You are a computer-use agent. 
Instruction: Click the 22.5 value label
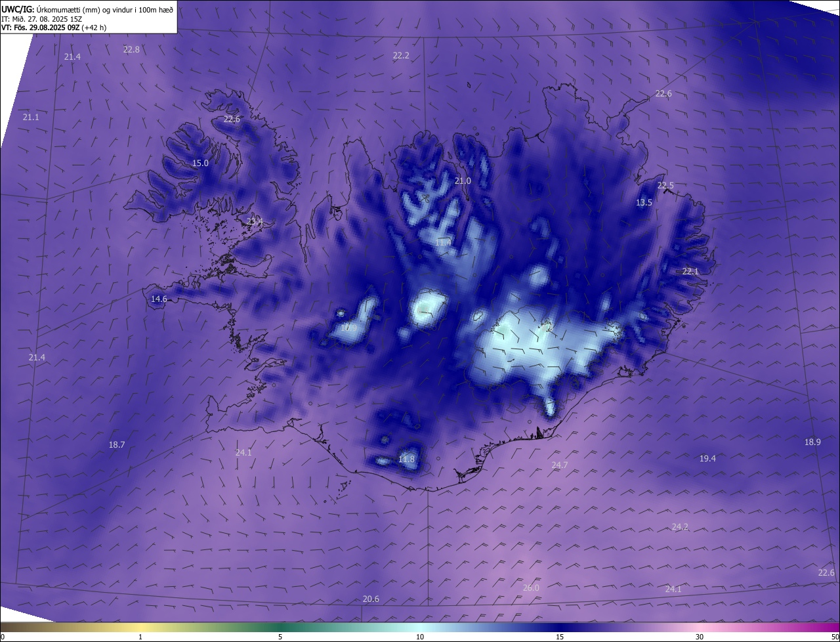point(665,185)
